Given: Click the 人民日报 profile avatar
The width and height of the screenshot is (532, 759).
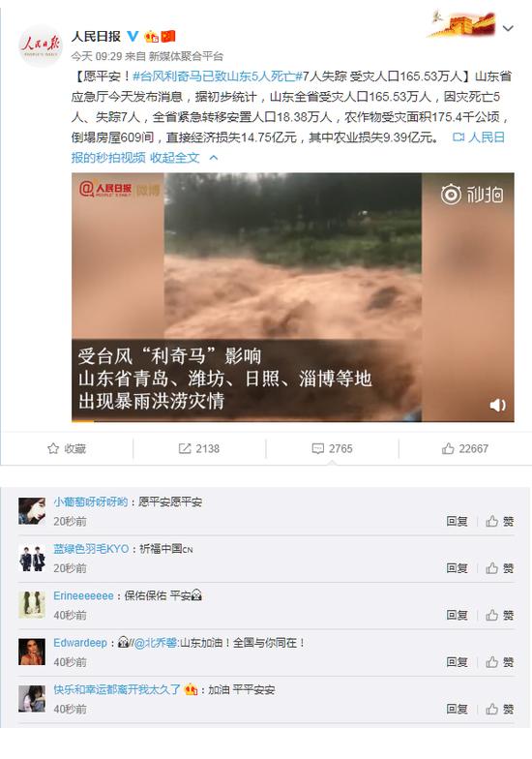Looking at the screenshot, I should [41, 46].
